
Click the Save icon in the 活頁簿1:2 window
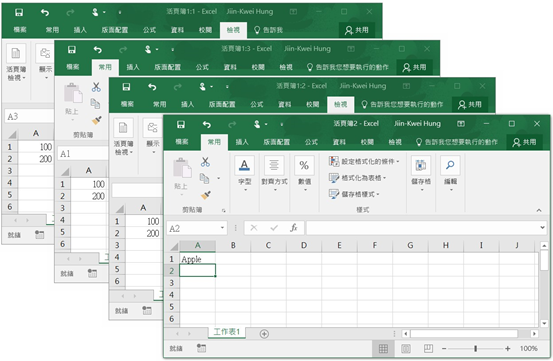click(x=126, y=87)
